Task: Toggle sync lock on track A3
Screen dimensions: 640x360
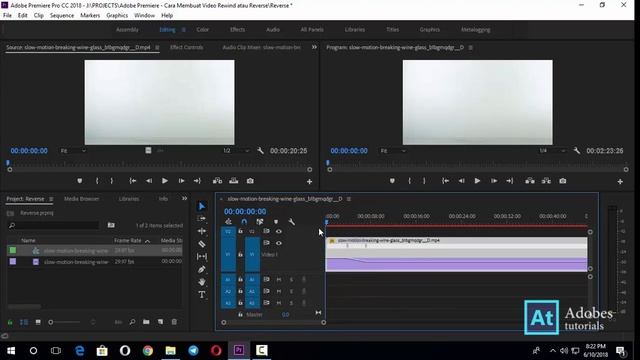Action: [267, 303]
